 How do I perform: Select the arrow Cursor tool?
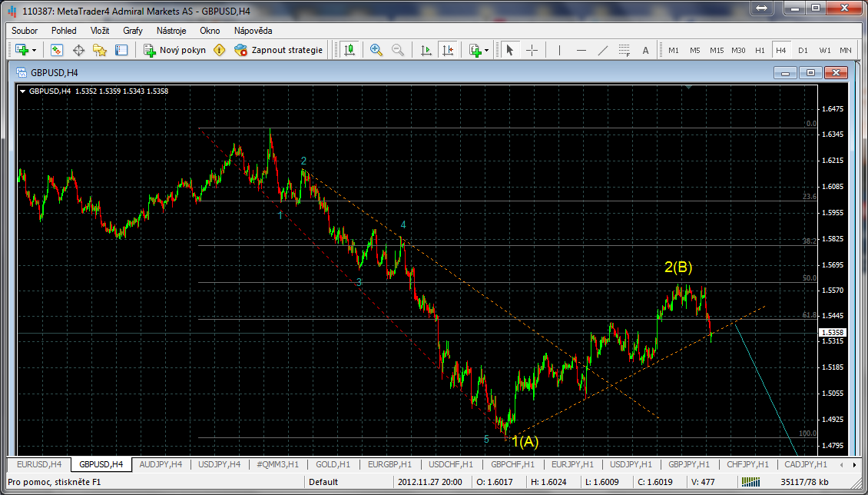point(510,50)
